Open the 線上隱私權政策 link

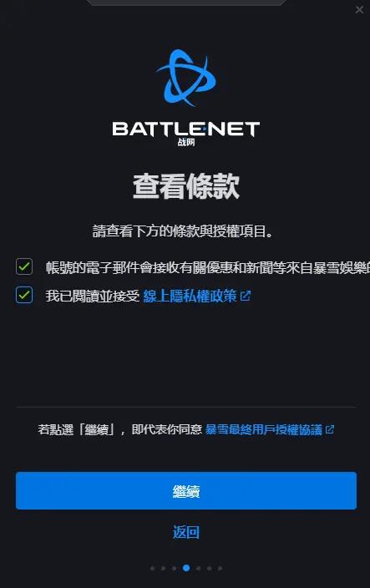190,296
